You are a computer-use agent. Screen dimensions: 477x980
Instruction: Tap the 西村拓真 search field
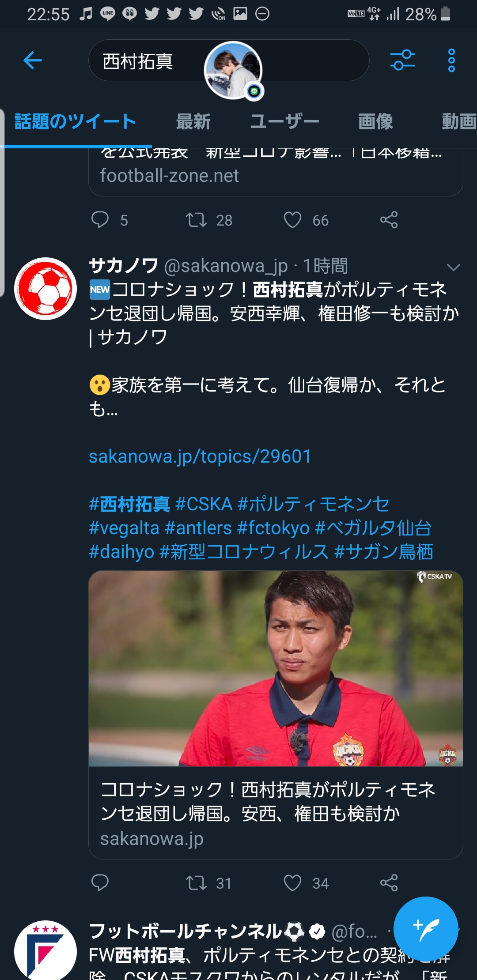coord(229,60)
